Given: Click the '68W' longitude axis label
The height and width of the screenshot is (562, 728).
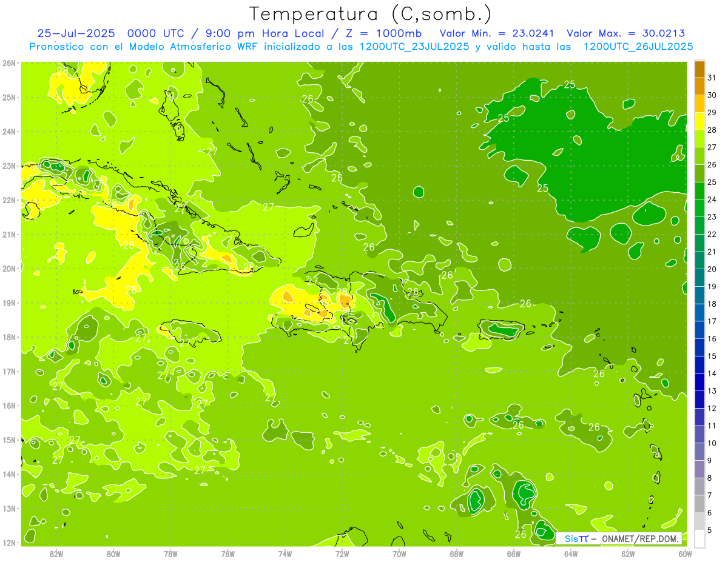Looking at the screenshot, I should [x=457, y=554].
